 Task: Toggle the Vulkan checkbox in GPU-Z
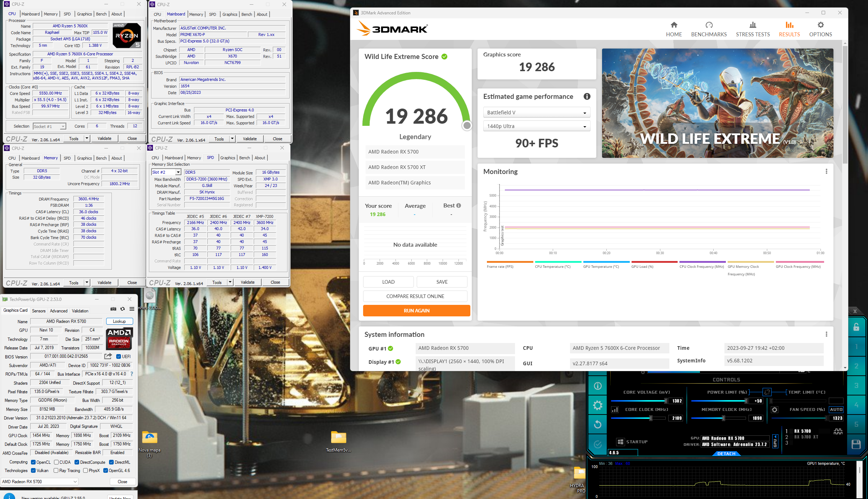[33, 471]
